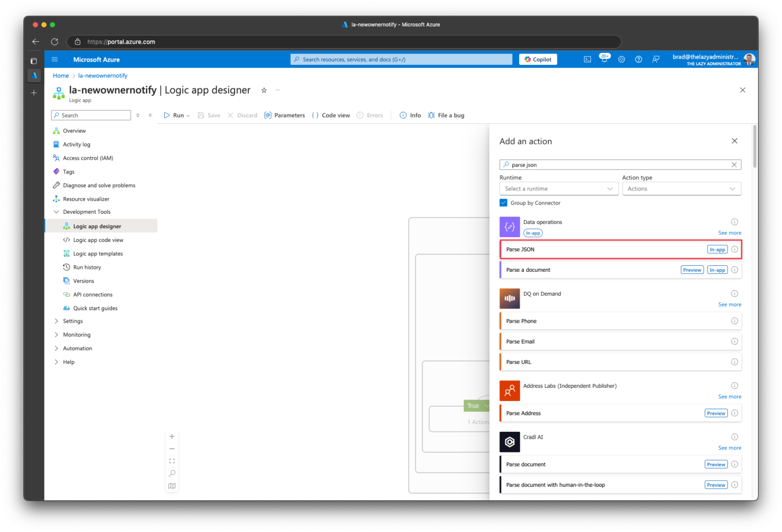Click the Add an action search field
Viewport: 782px width, 532px height.
coord(620,165)
